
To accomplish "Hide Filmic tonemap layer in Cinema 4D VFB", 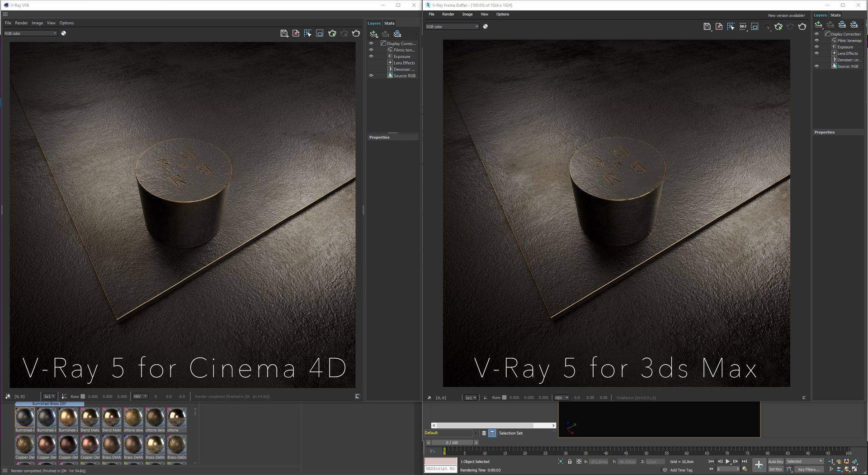I will click(371, 50).
